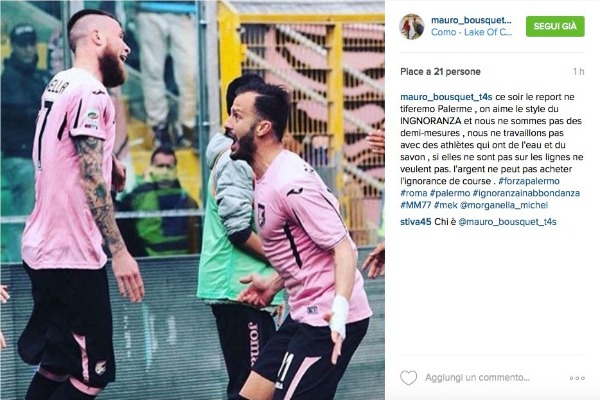The width and height of the screenshot is (600, 400).
Task: Open mauro_bousquet username in header
Action: [x=471, y=21]
